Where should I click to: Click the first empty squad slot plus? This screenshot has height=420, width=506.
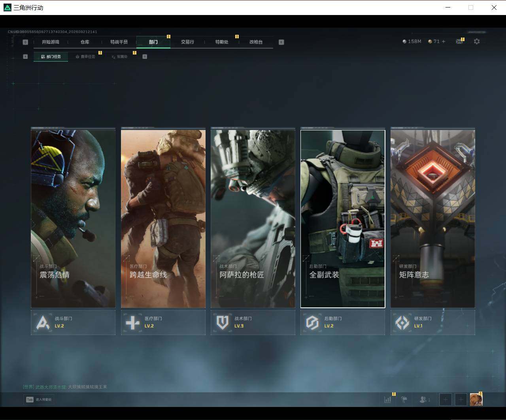pyautogui.click(x=446, y=399)
